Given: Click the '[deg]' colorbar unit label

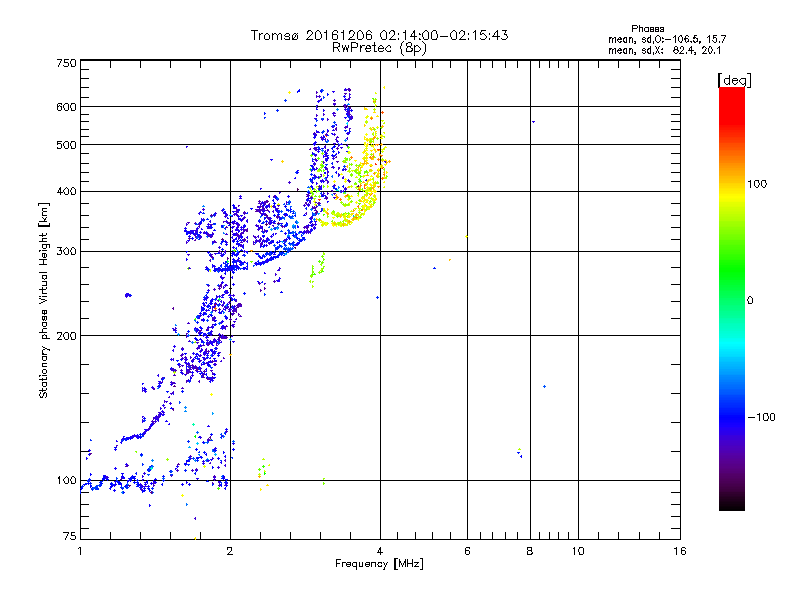Looking at the screenshot, I should (x=734, y=80).
